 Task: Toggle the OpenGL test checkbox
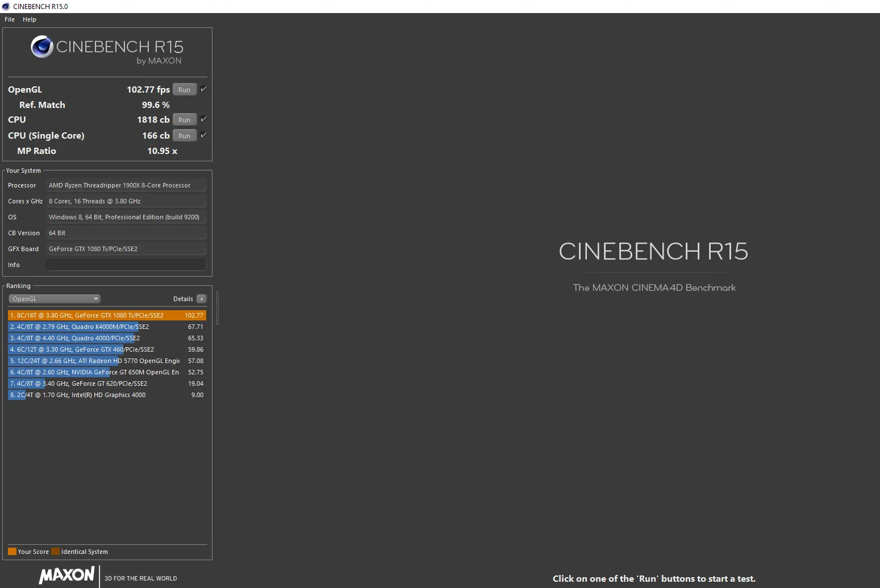coord(203,89)
